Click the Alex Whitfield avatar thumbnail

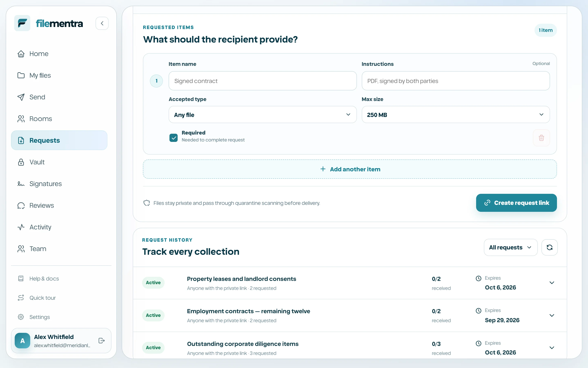point(22,340)
